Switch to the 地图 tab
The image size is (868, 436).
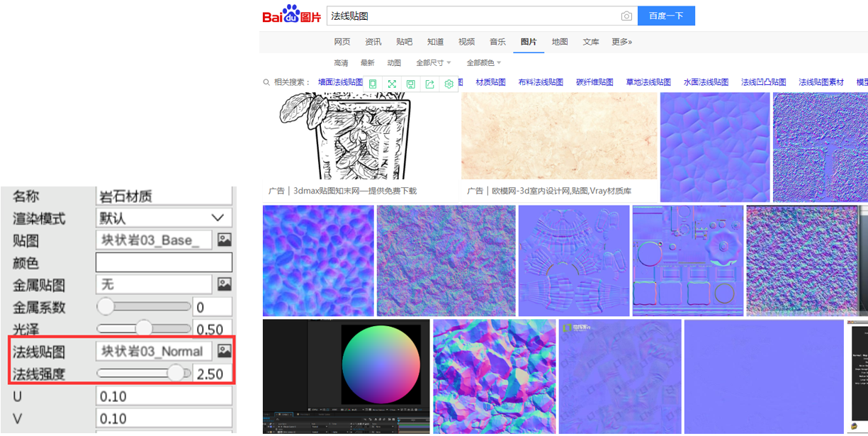(560, 42)
